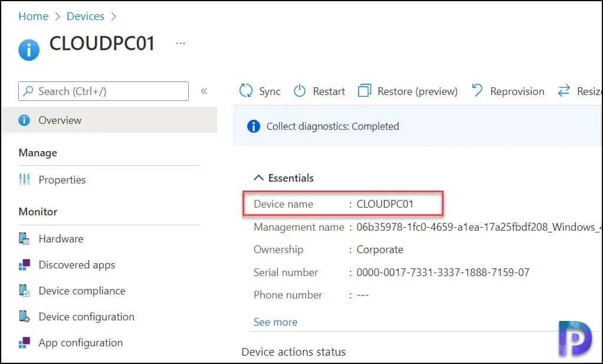
Task: Click the Properties bars icon
Action: point(24,179)
